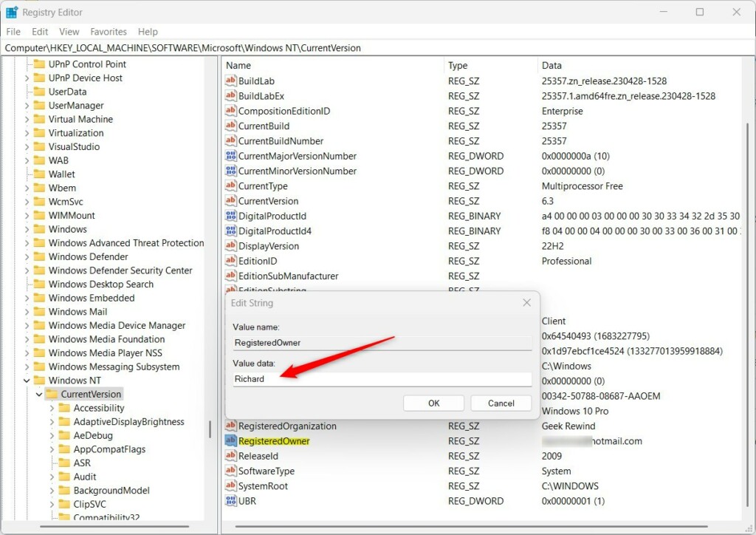Select the CurrentMajorVersionNumber DWORD icon
This screenshot has height=535, width=756.
click(231, 156)
